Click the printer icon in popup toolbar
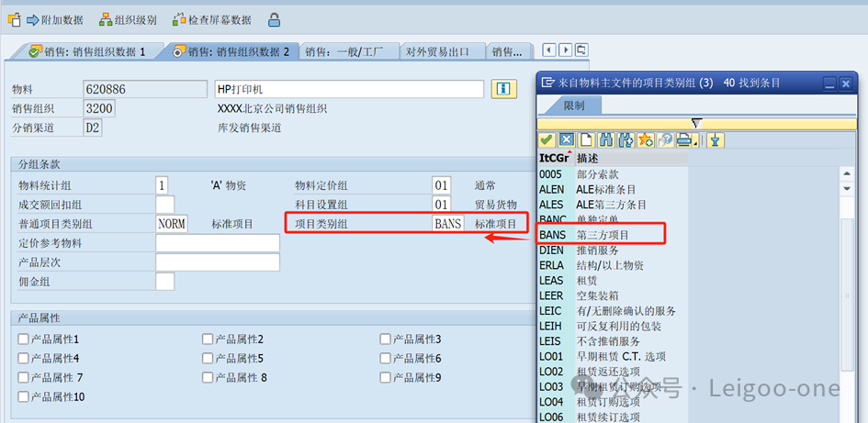 click(x=685, y=139)
